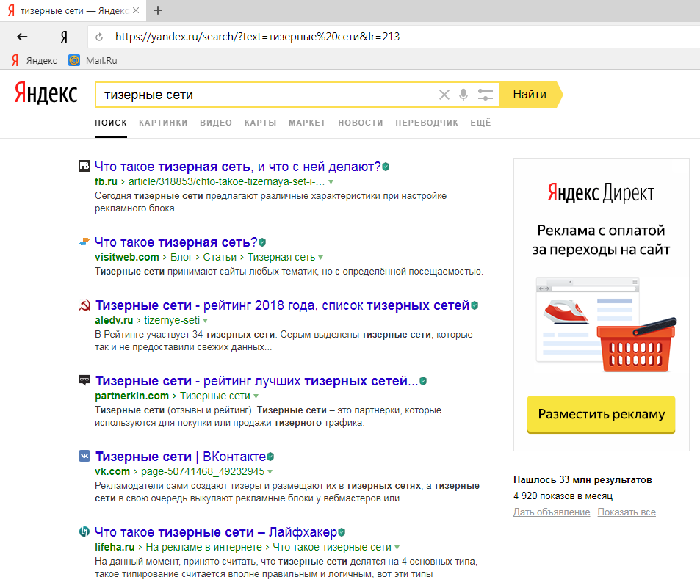Click the aledv.ru hammer-and-sickle favicon
The width and height of the screenshot is (700, 588).
pyautogui.click(x=84, y=305)
